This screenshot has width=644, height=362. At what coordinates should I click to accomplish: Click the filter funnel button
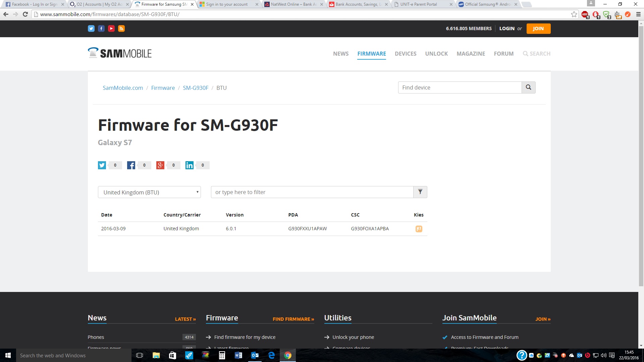(420, 192)
